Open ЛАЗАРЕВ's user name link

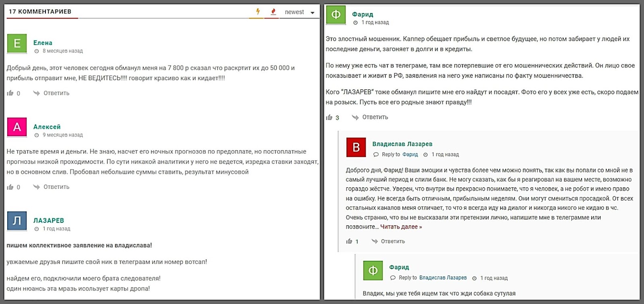48,220
